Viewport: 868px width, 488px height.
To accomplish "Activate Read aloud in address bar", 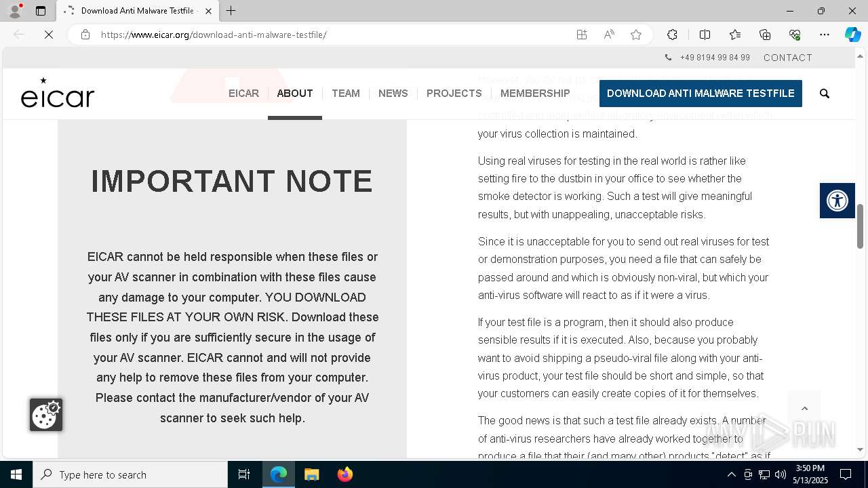I will point(609,35).
